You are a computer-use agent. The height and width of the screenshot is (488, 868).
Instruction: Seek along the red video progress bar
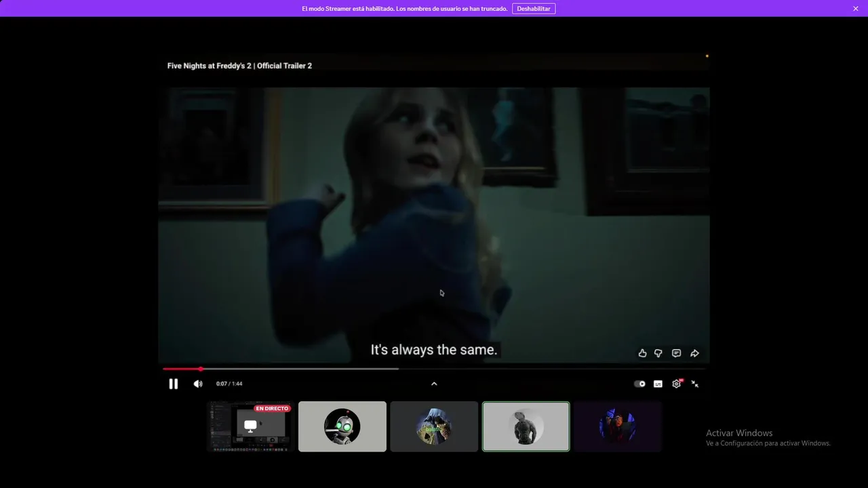[434, 369]
